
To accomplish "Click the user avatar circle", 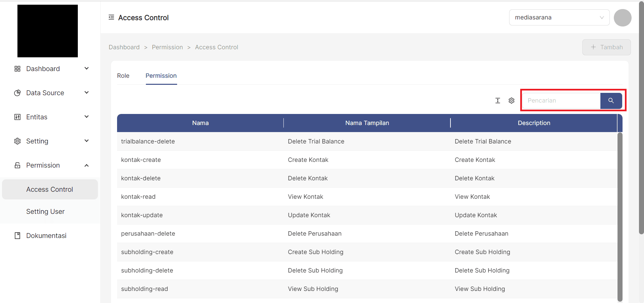I will tap(622, 18).
